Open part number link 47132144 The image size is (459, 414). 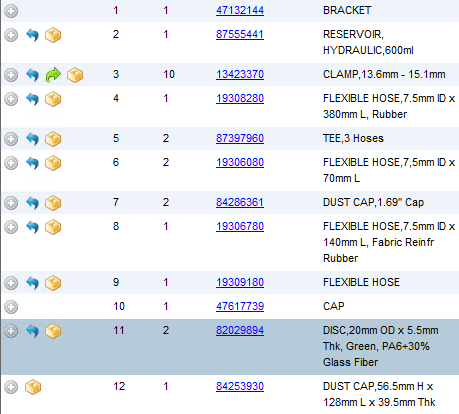click(240, 10)
